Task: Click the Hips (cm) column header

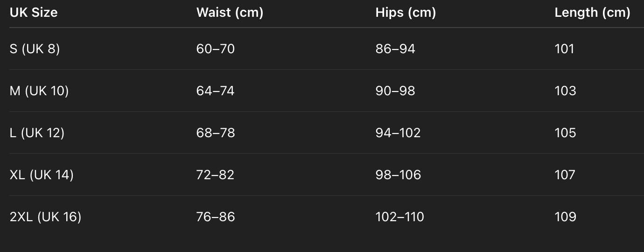Action: [x=406, y=13]
